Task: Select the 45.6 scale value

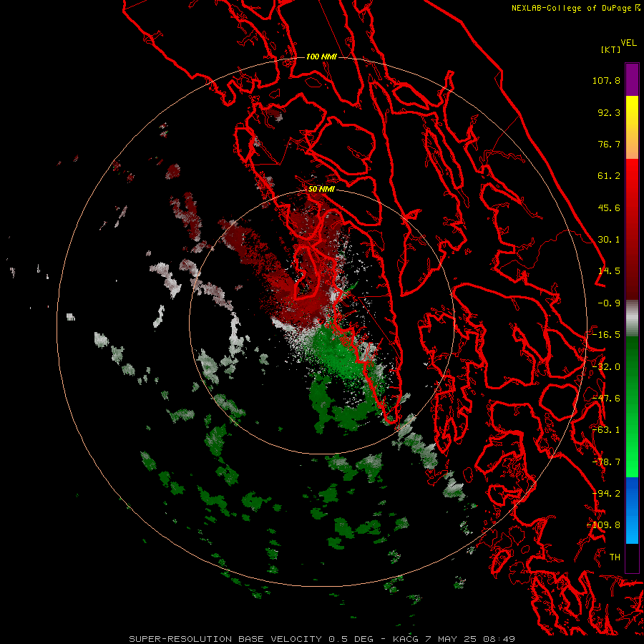Action: coord(609,208)
